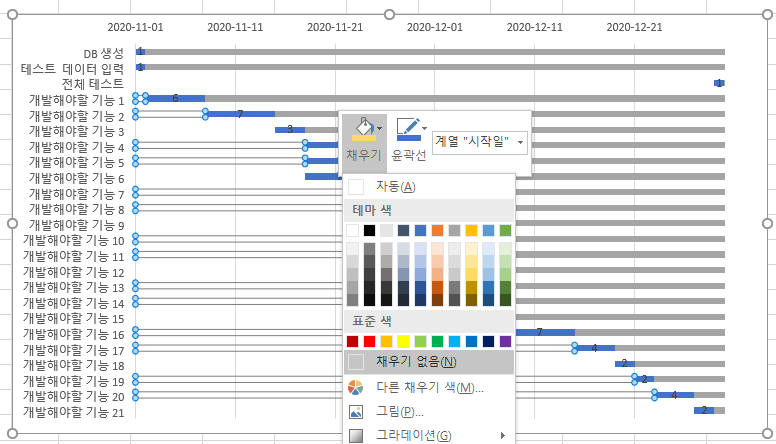Pick the yellow standard color swatch
The width and height of the screenshot is (776, 444).
tap(403, 341)
